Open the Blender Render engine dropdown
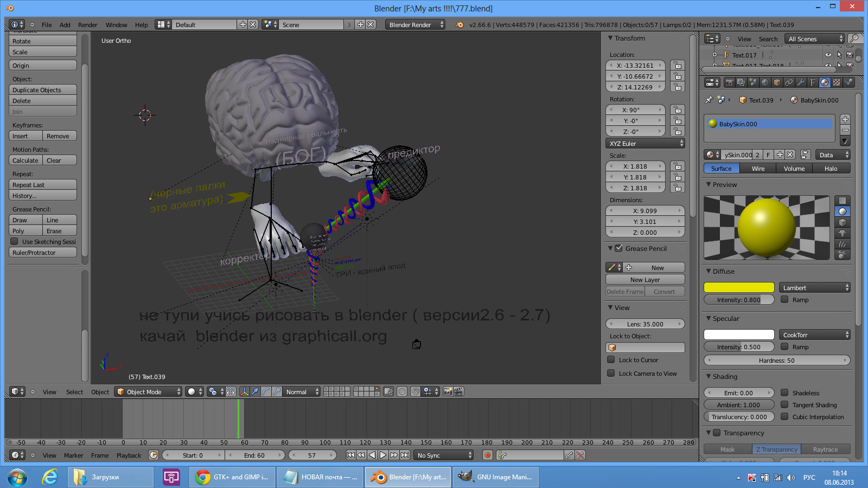The width and height of the screenshot is (868, 488). (x=416, y=24)
